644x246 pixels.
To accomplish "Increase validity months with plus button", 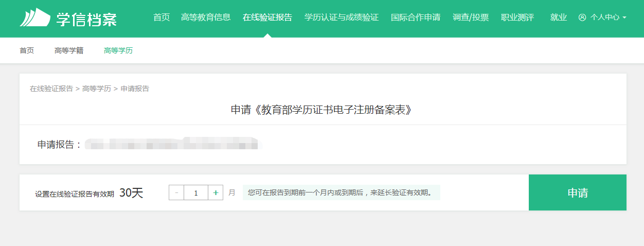I will coord(216,192).
